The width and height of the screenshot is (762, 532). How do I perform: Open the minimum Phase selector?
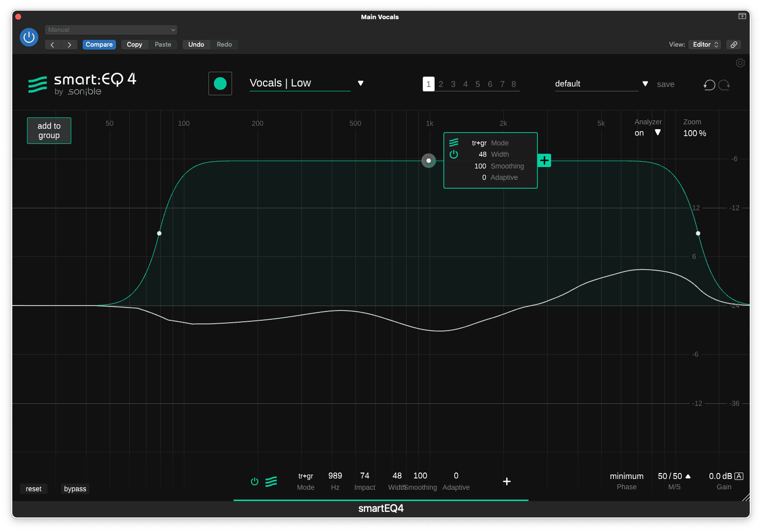point(627,476)
